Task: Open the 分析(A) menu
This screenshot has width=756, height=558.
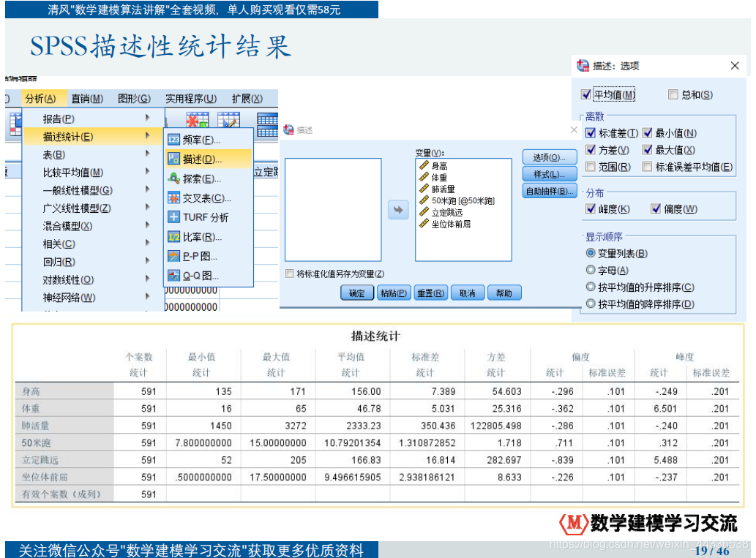Action: click(40, 99)
